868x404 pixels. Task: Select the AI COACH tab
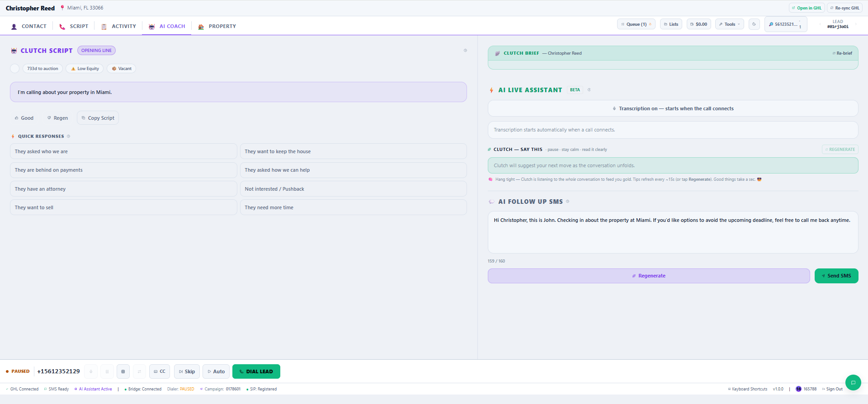pos(167,26)
